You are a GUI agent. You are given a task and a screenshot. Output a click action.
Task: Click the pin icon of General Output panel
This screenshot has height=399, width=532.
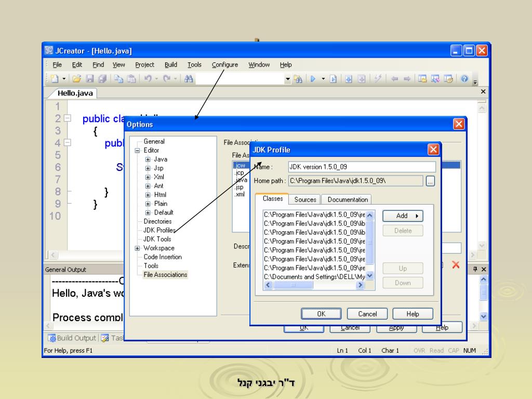[x=475, y=269]
